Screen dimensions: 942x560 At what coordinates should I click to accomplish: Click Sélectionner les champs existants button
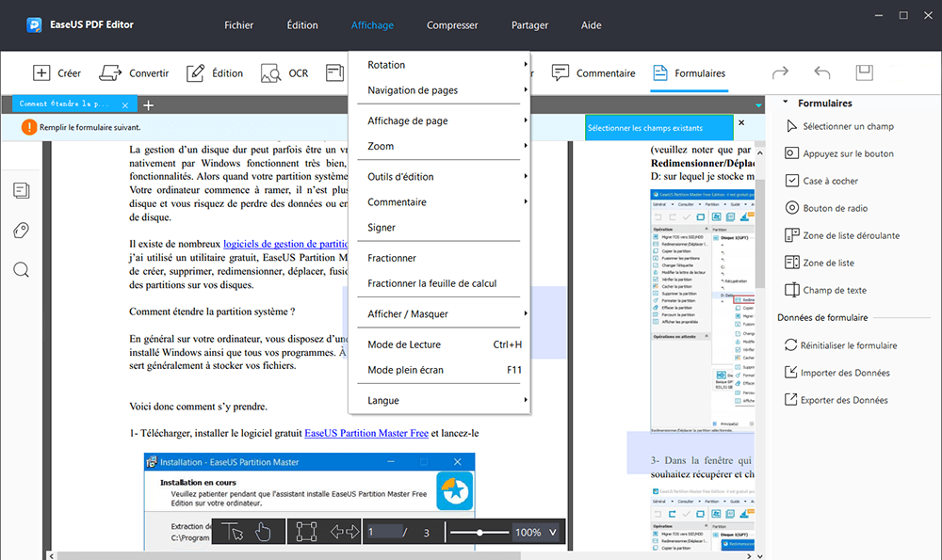(x=659, y=128)
